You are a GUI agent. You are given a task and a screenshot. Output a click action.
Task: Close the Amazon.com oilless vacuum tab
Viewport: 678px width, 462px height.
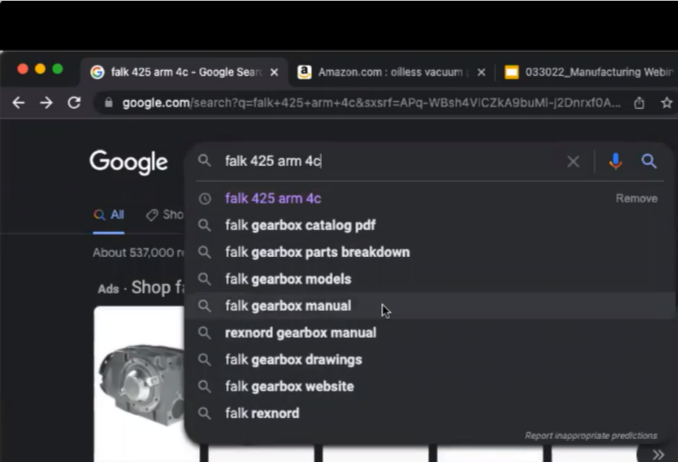481,72
